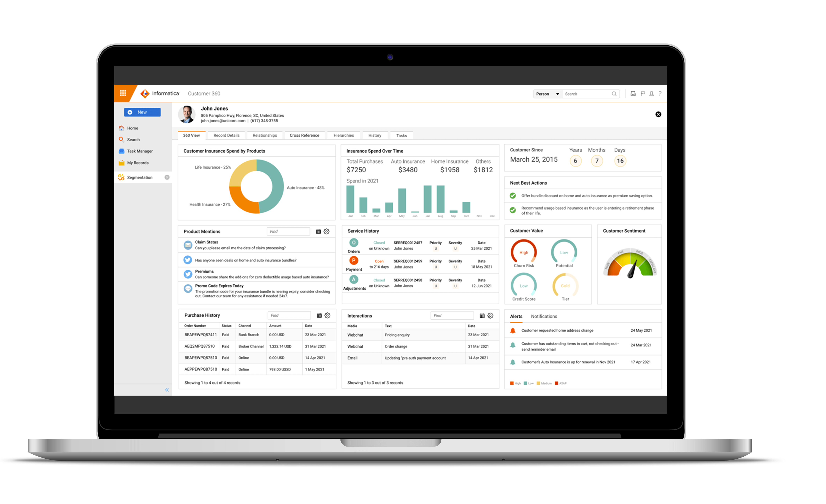
Task: Click the Notifications tab in alerts panel
Action: tap(543, 317)
